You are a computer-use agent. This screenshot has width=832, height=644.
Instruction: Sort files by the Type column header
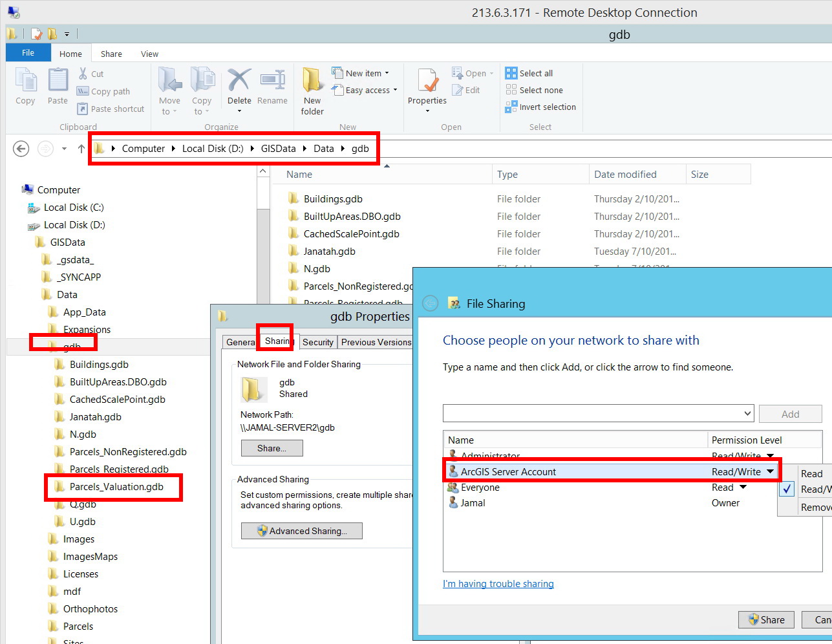[540, 175]
